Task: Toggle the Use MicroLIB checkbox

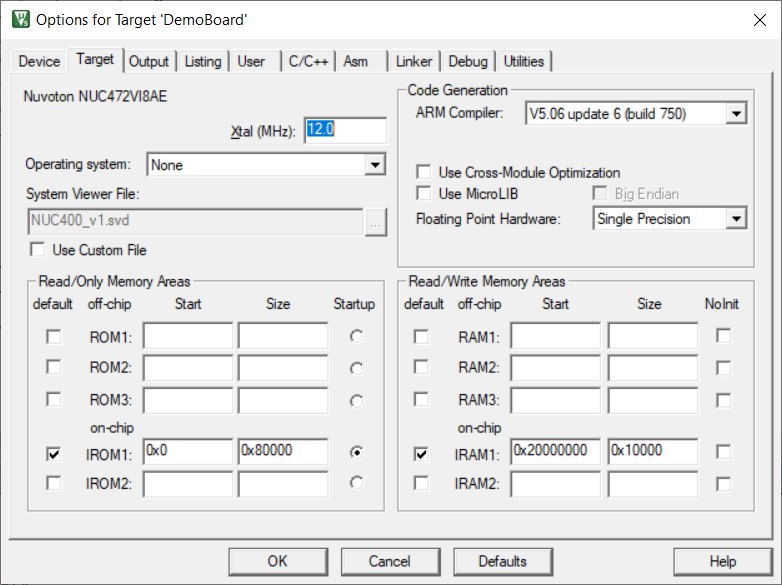Action: click(423, 193)
